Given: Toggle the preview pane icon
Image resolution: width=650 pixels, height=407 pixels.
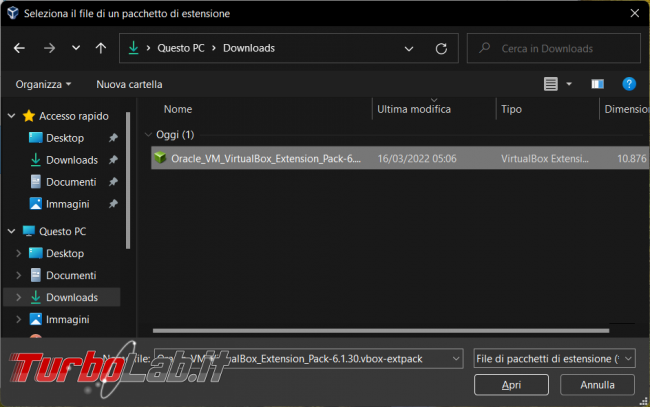Looking at the screenshot, I should [x=597, y=84].
